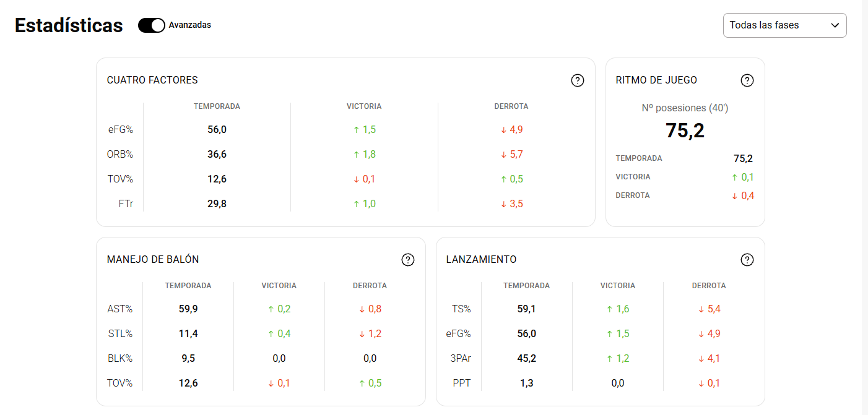The height and width of the screenshot is (415, 868).
Task: Click the FTr row label
Action: point(126,203)
